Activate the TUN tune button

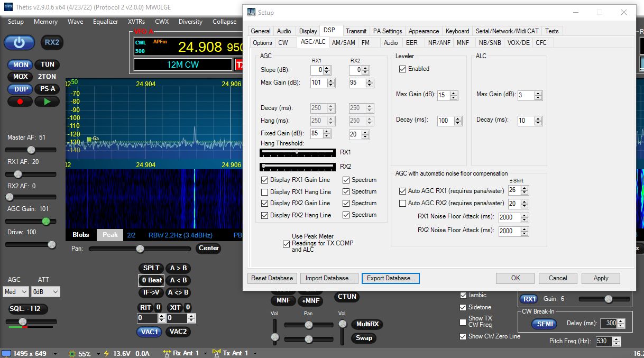click(x=47, y=65)
